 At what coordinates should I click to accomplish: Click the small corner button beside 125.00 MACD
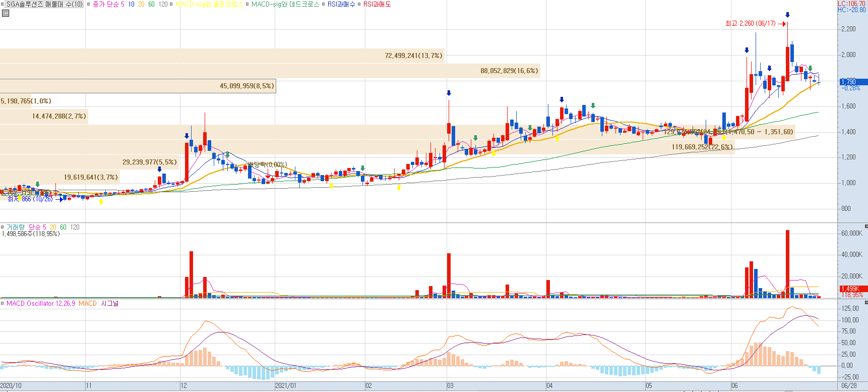(866, 302)
